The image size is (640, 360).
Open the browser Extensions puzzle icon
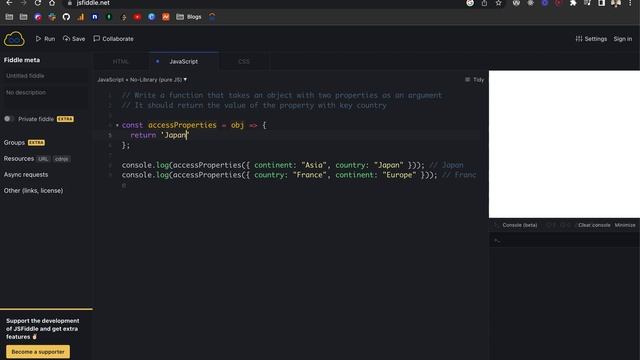573,3
